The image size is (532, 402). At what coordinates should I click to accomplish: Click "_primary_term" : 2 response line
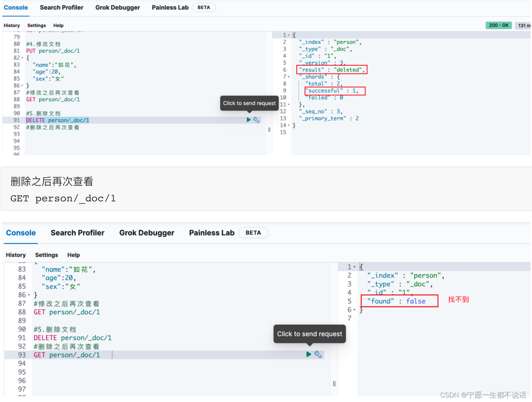(329, 119)
